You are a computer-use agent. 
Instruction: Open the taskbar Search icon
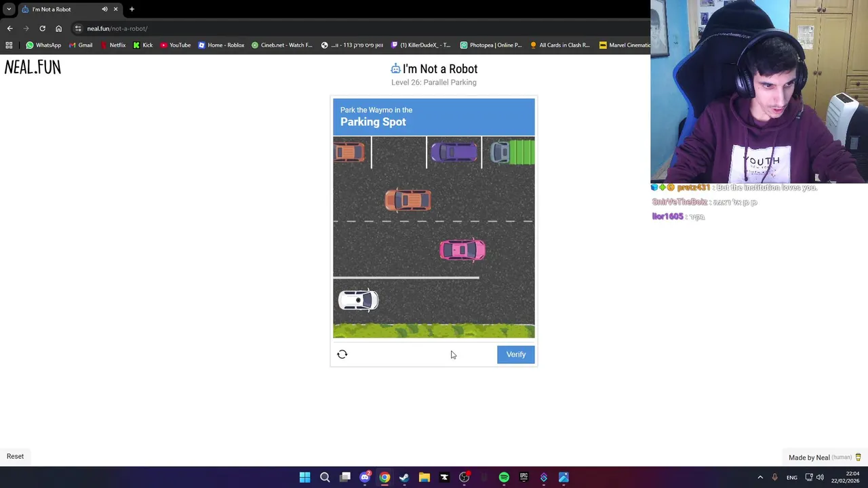click(325, 477)
